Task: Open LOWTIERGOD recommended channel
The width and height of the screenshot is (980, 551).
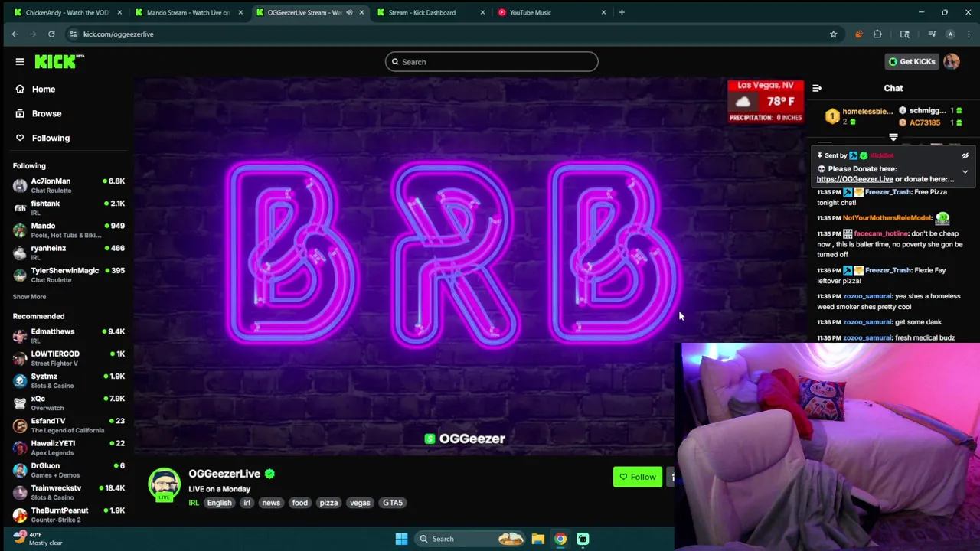Action: tap(67, 358)
